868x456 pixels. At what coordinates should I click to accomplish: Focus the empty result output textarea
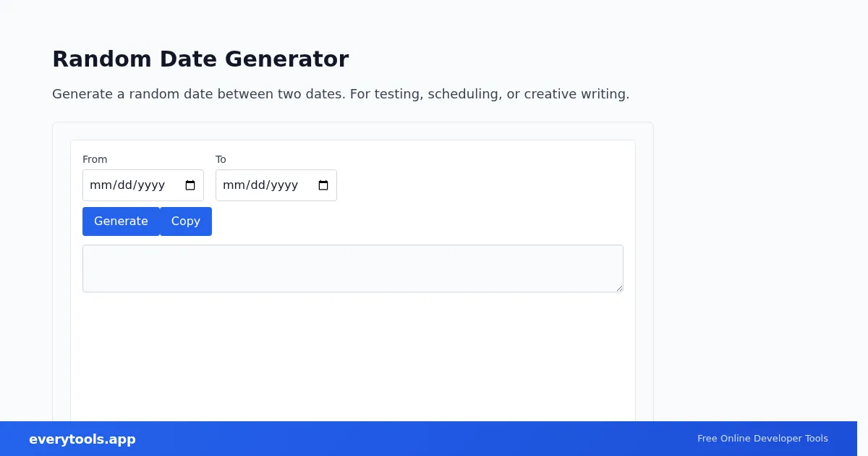[353, 269]
